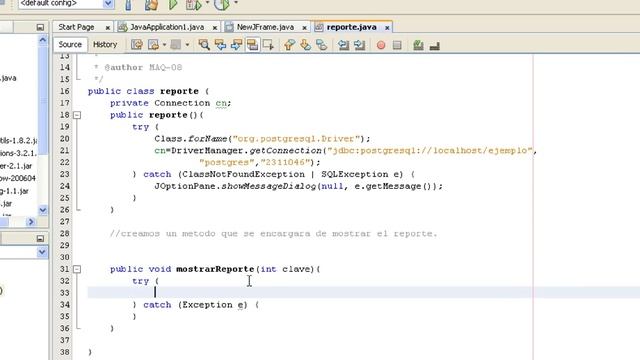Image resolution: width=640 pixels, height=360 pixels.
Task: Open the default config dropdown
Action: [x=108, y=4]
